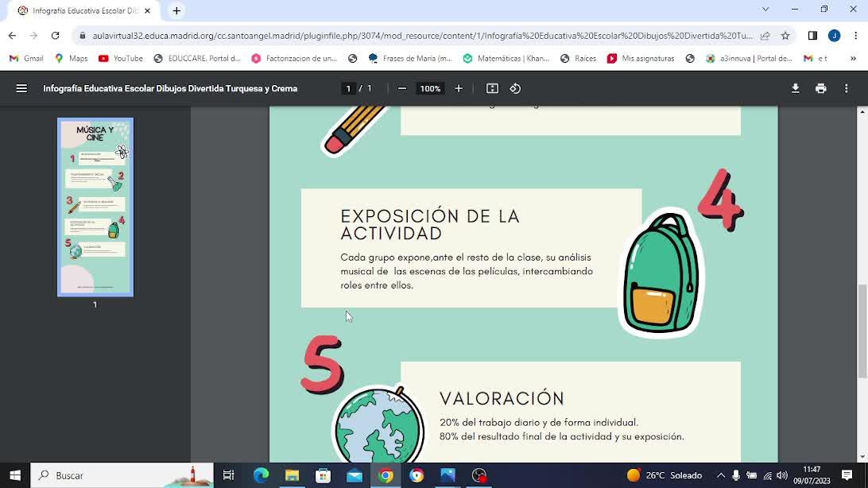Toggle the PDF sidebar menu button
This screenshot has height=488, width=868.
21,88
